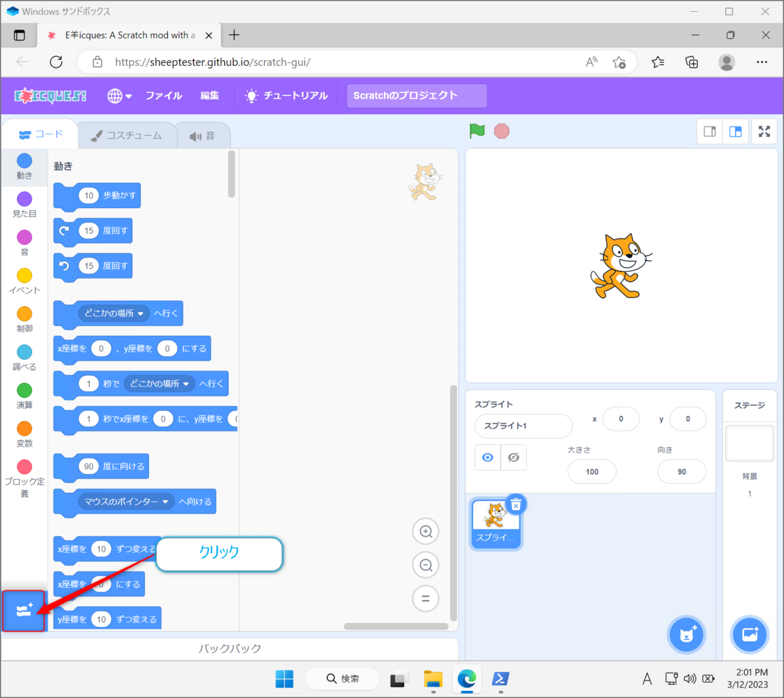Viewport: 784px width, 698px height.
Task: Delete sprite with trash icon
Action: [516, 504]
